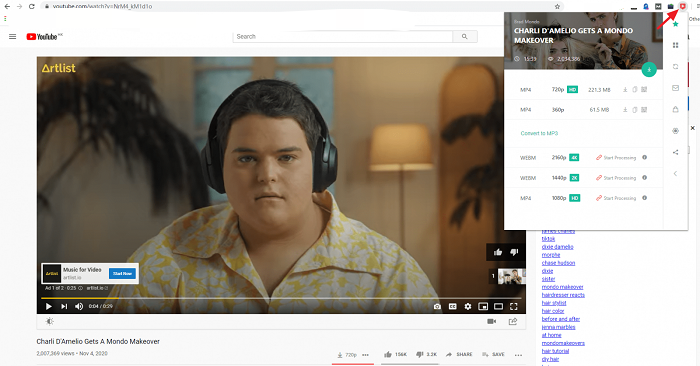Open info icon for 2160p row
Image resolution: width=700 pixels, height=366 pixels.
(x=645, y=158)
